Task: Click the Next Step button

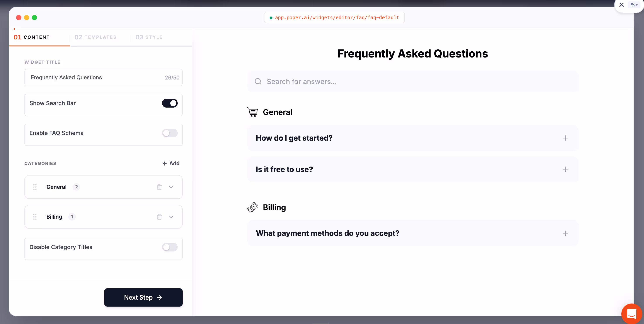Action: point(143,297)
